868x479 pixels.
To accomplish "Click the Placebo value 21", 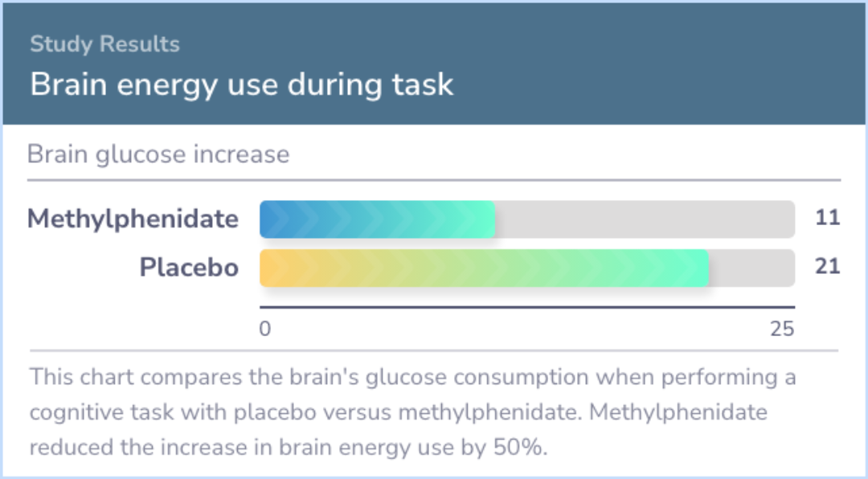I will [x=828, y=266].
